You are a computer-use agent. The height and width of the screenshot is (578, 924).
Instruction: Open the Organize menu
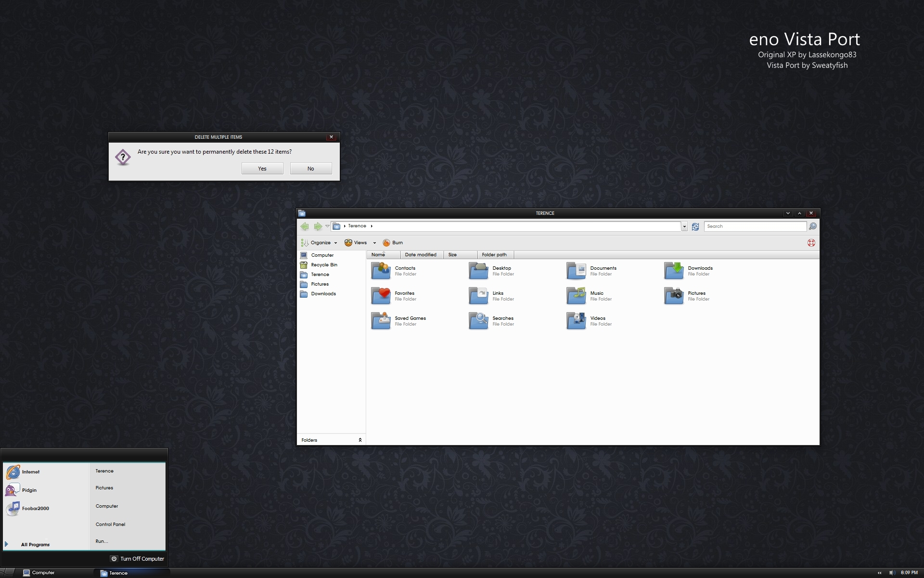pyautogui.click(x=319, y=243)
